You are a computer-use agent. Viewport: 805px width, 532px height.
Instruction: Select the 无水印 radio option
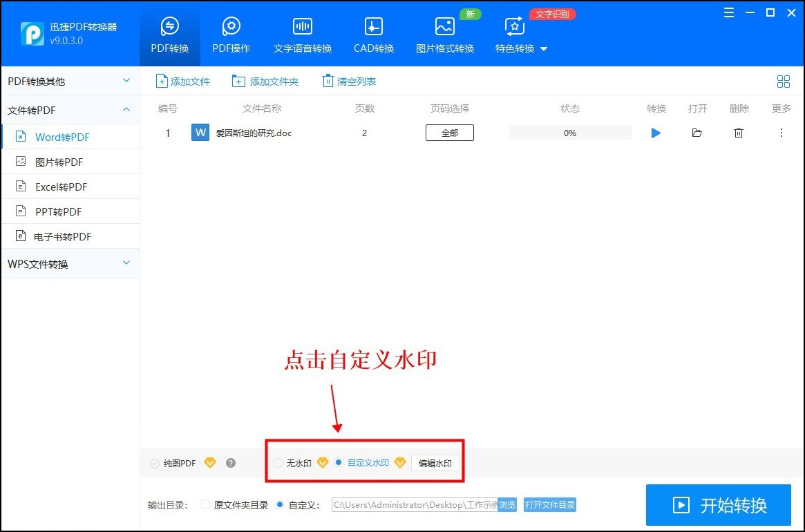(278, 463)
